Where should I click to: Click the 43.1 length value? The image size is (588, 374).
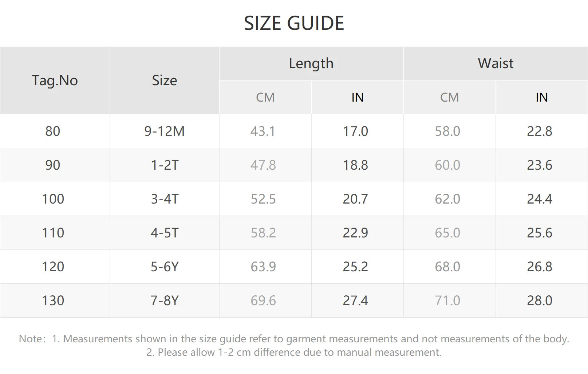click(x=263, y=131)
